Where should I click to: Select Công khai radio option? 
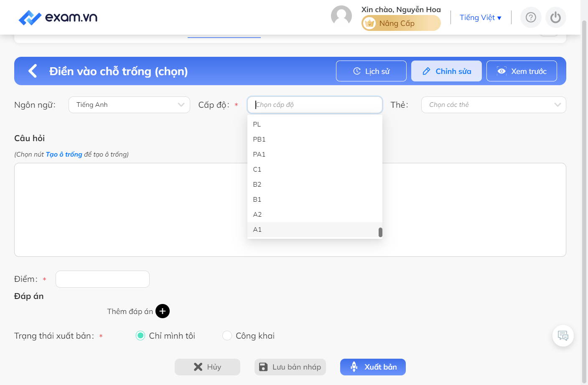coord(227,336)
